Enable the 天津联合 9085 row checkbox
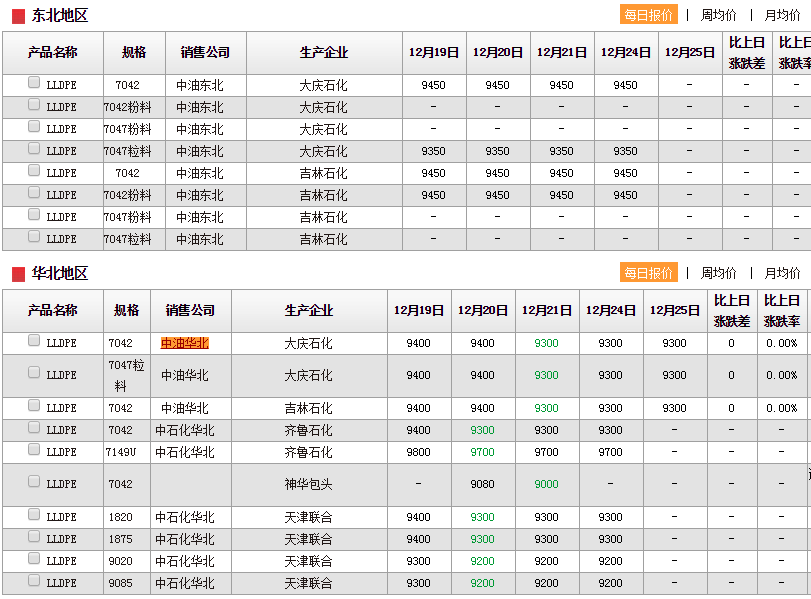The height and width of the screenshot is (599, 811). click(34, 580)
